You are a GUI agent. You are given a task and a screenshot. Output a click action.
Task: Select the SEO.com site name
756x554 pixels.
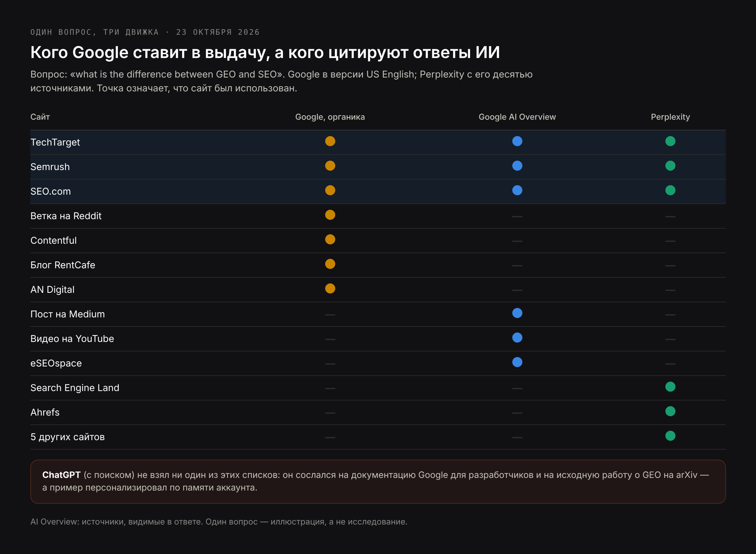click(50, 191)
